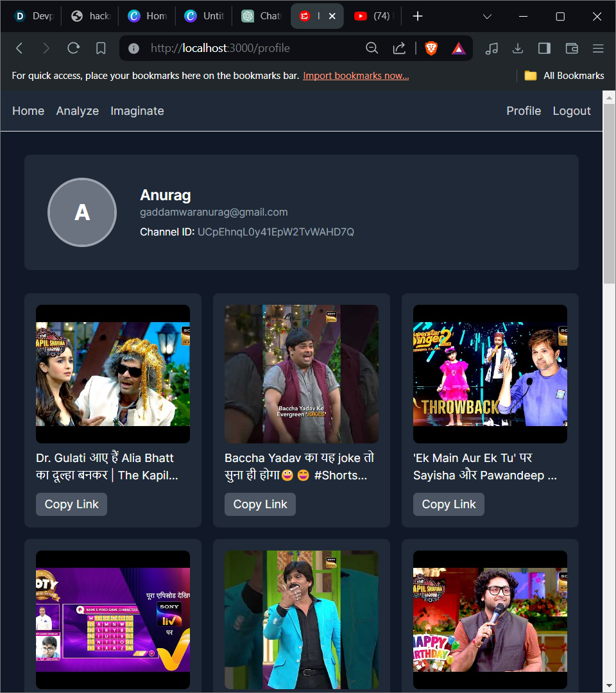Open the media music note control
616x693 pixels.
[x=492, y=48]
